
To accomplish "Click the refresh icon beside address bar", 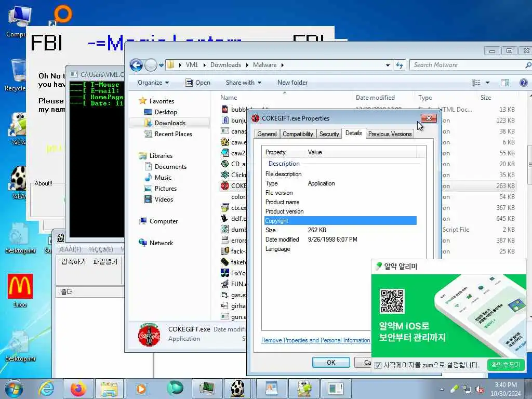I will (400, 65).
